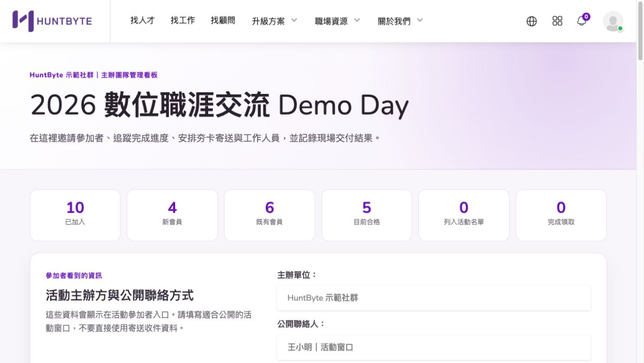644x363 pixels.
Task: Click the breadcrumb text 主辦團隊管理看板
Action: click(129, 75)
